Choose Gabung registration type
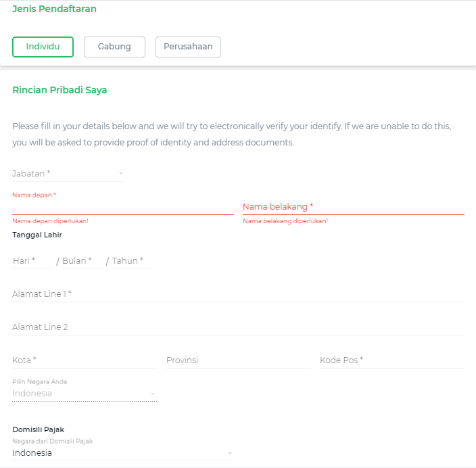Screen dimensions: 476x468 pyautogui.click(x=114, y=47)
